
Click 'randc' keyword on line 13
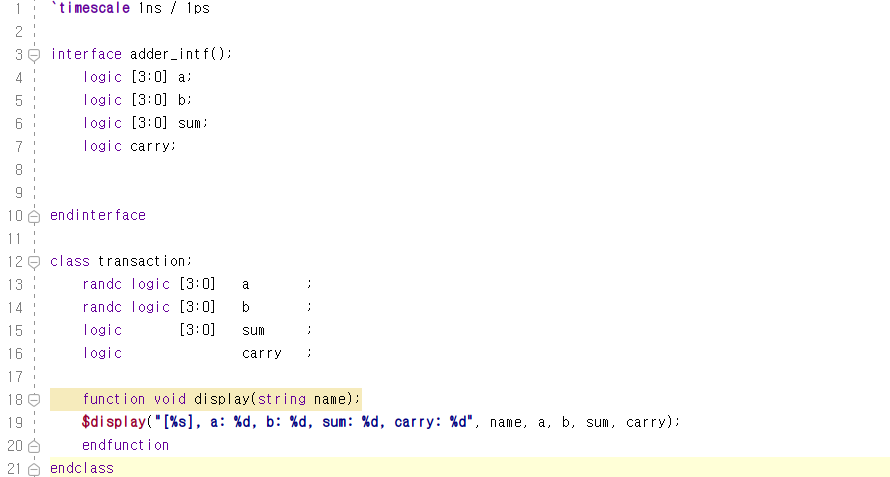tap(102, 284)
